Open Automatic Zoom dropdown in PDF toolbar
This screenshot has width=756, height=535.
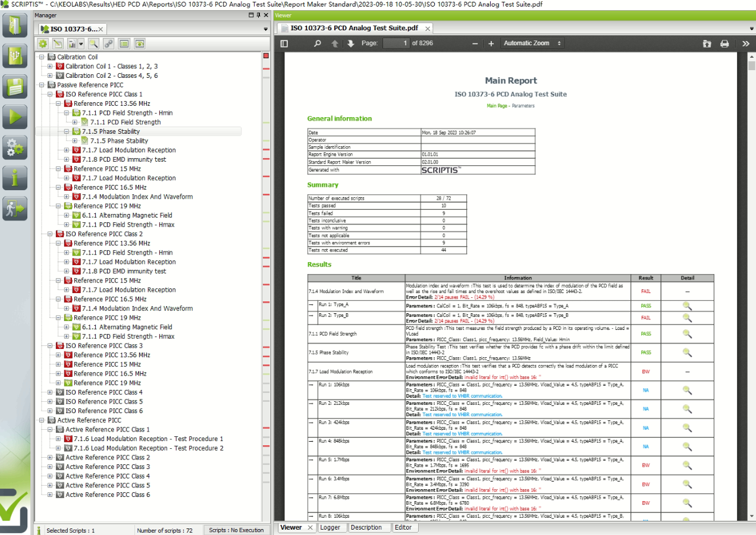pos(532,43)
